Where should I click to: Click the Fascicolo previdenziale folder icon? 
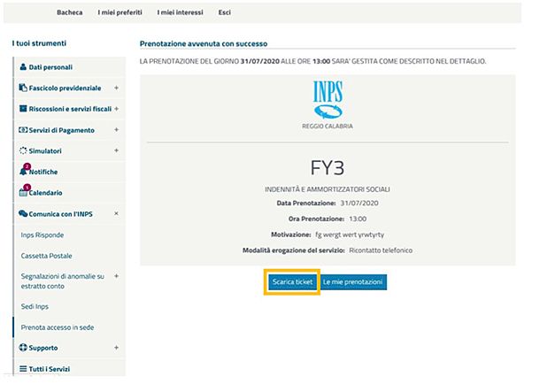point(23,88)
